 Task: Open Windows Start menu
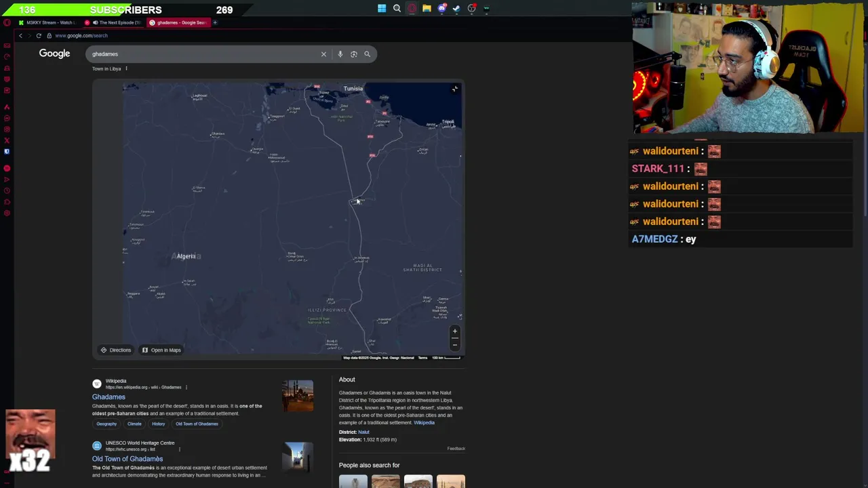tap(382, 9)
